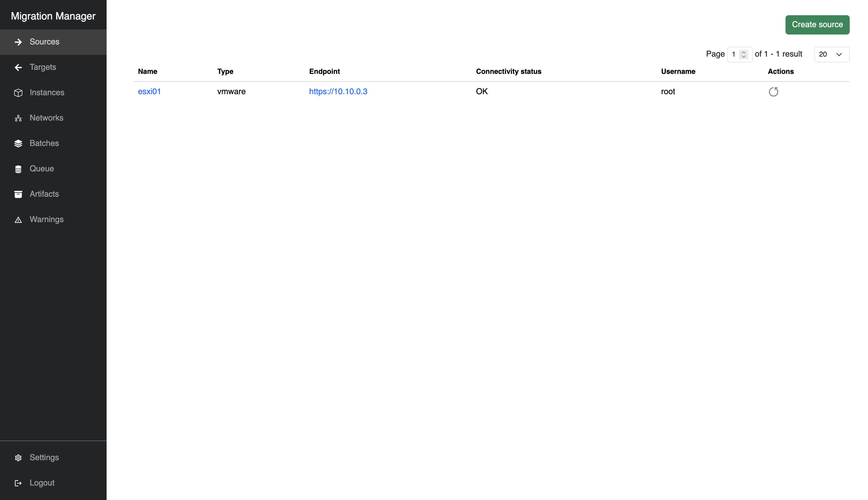
Task: Select the Batches stacked-layers icon
Action: [18, 143]
